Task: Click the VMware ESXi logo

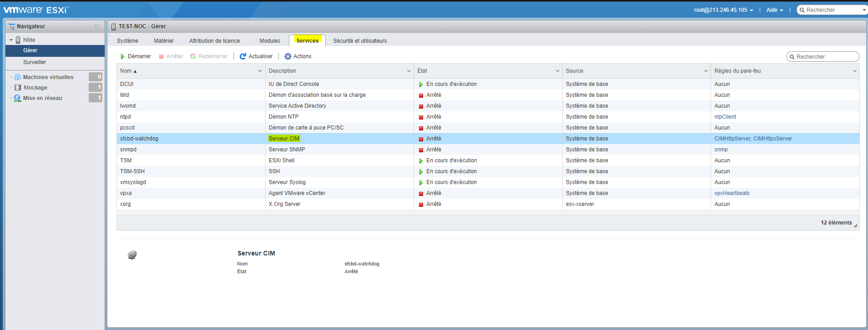Action: pos(36,10)
